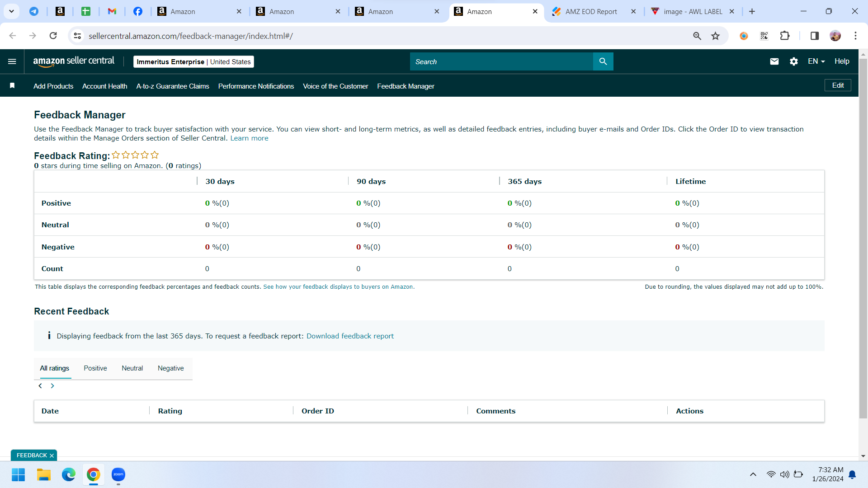The height and width of the screenshot is (488, 868).
Task: Expand the EN language dropdown
Action: (x=816, y=61)
